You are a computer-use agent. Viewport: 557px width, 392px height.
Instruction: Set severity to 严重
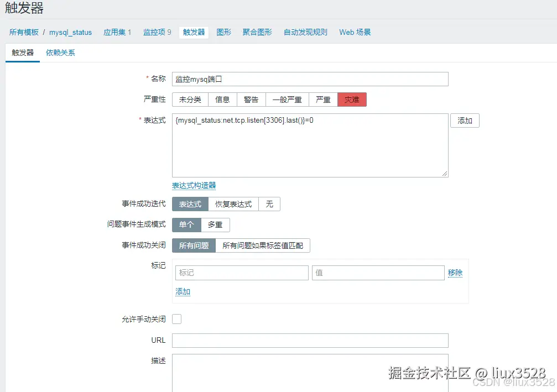(x=323, y=99)
